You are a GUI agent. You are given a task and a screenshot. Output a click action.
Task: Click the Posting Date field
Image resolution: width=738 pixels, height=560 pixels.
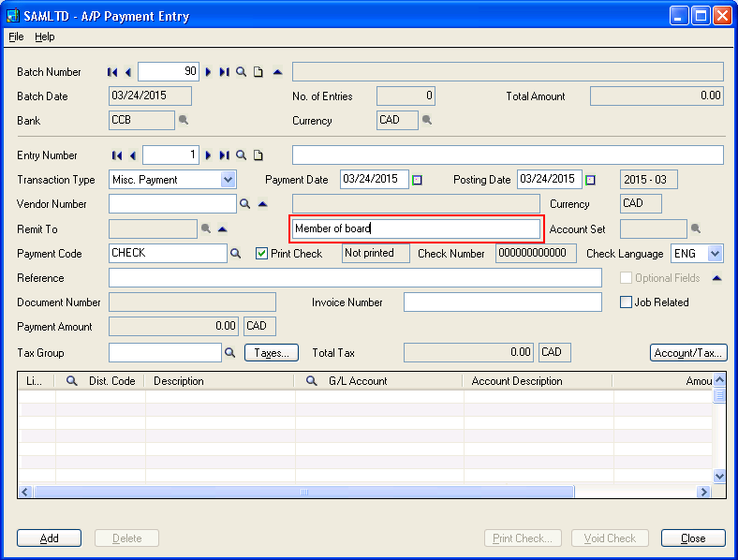pyautogui.click(x=549, y=179)
